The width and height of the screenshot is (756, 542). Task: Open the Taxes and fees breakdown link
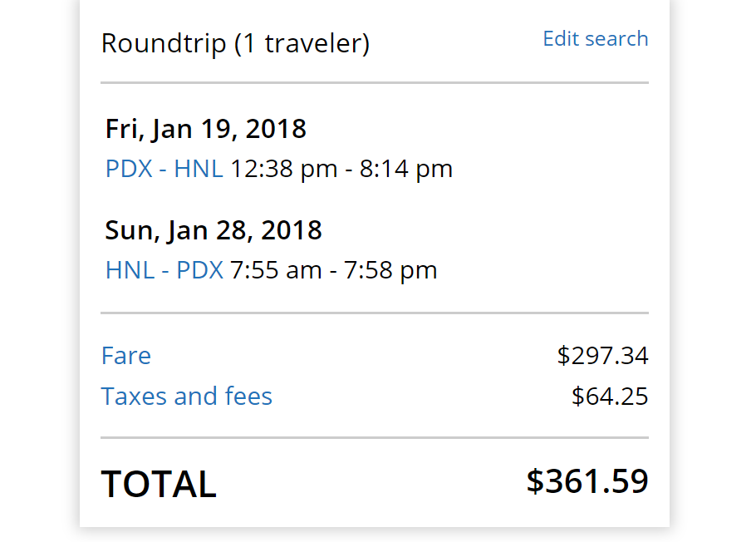[187, 397]
